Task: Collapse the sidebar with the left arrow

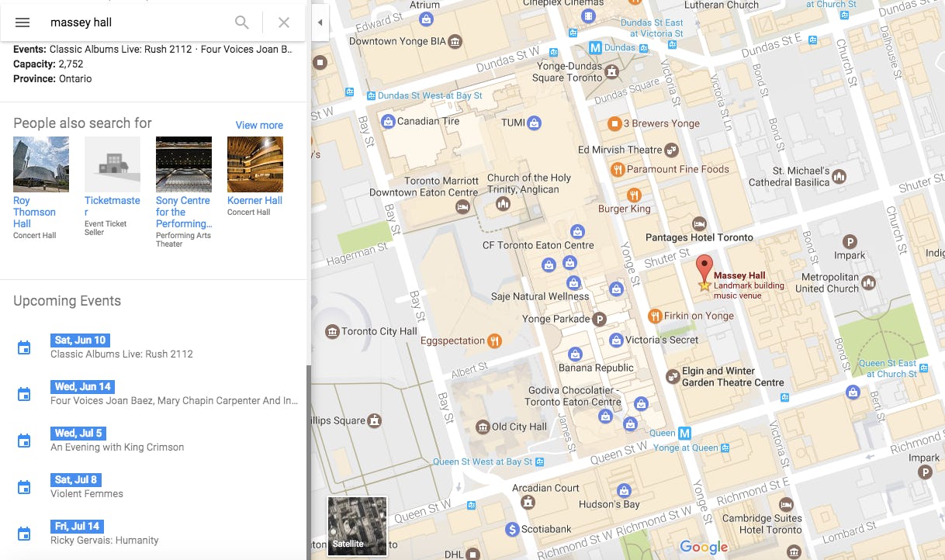Action: coord(320,21)
